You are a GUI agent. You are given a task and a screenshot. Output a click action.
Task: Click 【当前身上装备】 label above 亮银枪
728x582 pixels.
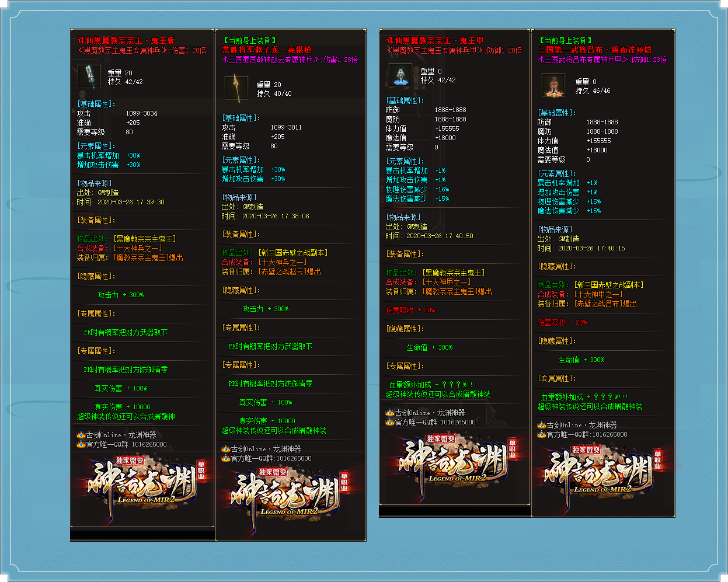[249, 41]
